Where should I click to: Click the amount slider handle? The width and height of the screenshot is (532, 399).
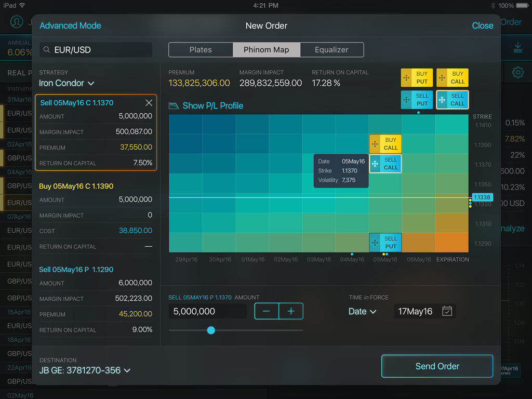pos(211,330)
